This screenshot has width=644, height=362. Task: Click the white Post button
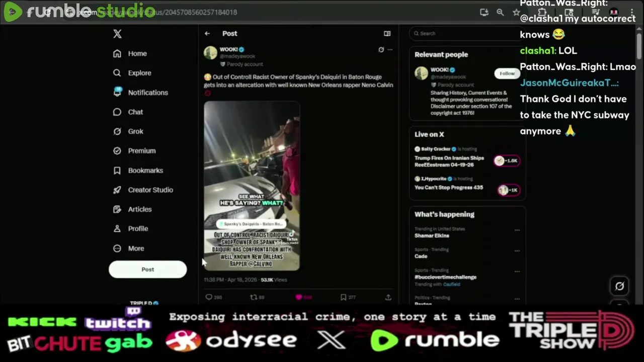tap(147, 269)
